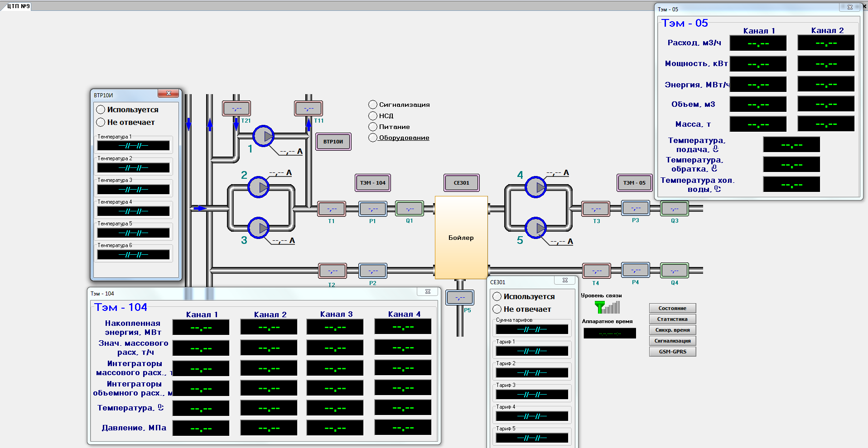
Task: Select pump 2 circular icon
Action: point(258,187)
